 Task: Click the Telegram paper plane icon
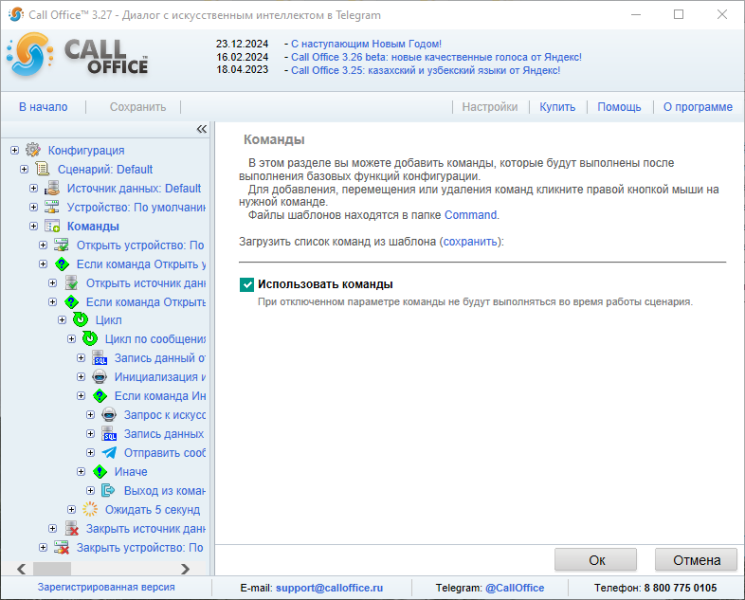point(109,452)
